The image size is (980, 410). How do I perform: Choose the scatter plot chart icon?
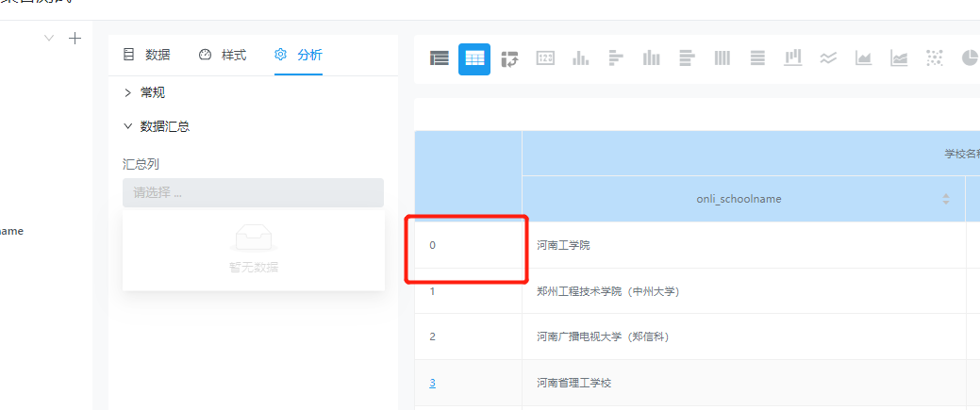pos(935,58)
